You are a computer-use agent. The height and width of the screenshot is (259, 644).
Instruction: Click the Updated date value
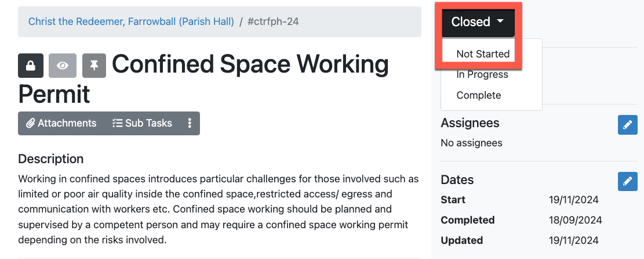pyautogui.click(x=573, y=240)
